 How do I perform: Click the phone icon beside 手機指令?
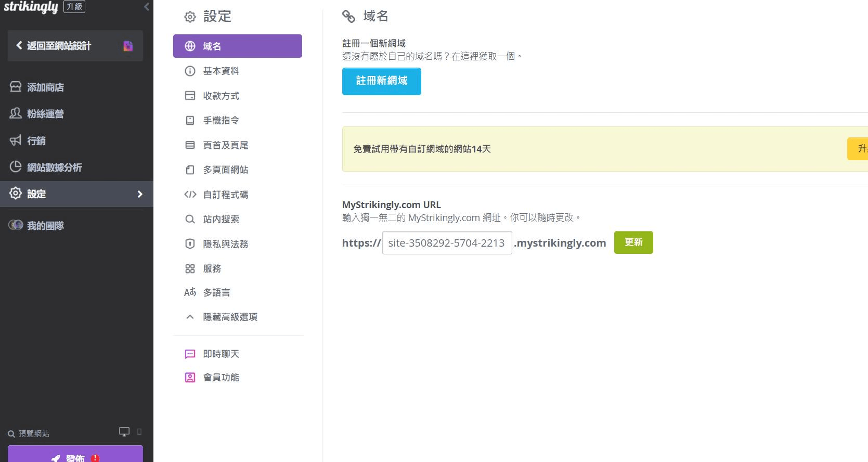(x=190, y=120)
